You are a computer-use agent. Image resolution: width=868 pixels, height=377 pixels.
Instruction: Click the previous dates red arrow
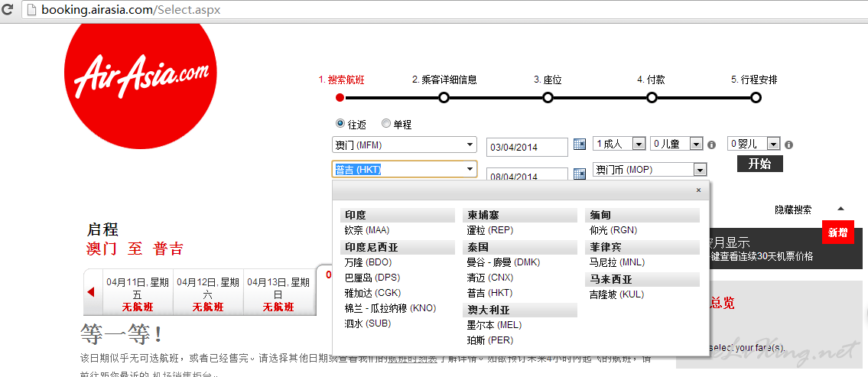coord(91,292)
